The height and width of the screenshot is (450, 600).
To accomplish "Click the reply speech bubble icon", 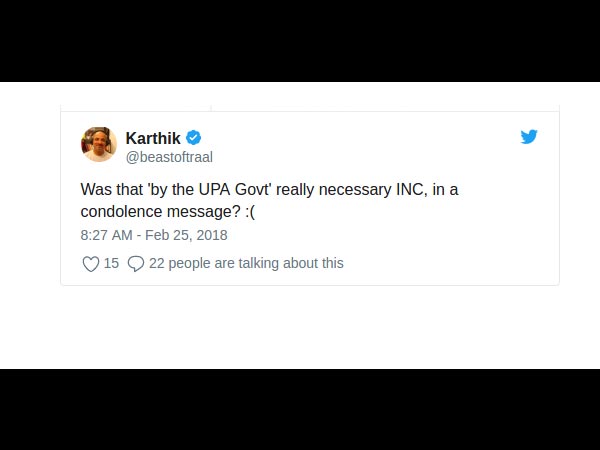I will click(136, 264).
